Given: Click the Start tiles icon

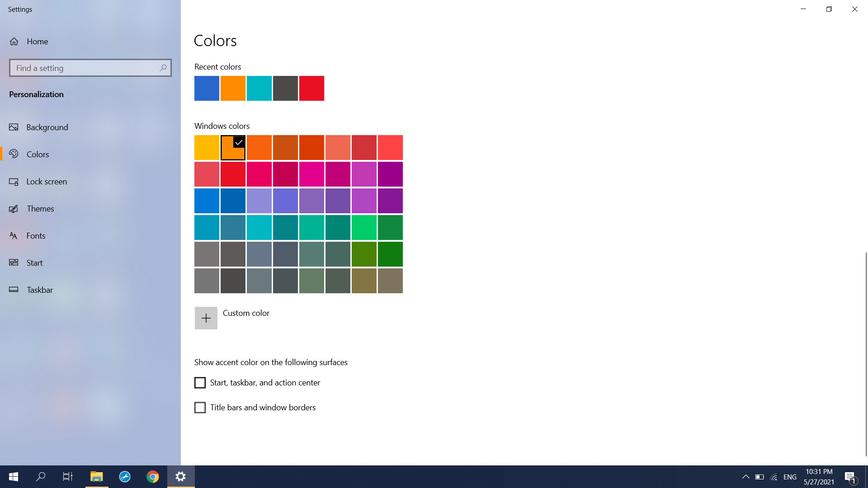Looking at the screenshot, I should tap(14, 263).
